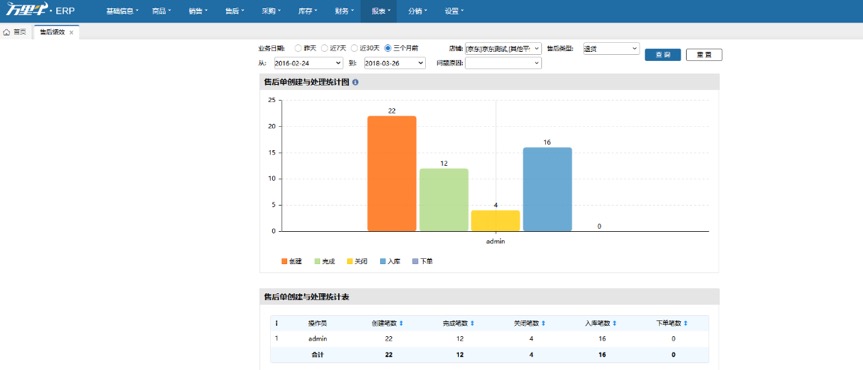Click the info icon beside 售后单创建与处理统计图

355,82
